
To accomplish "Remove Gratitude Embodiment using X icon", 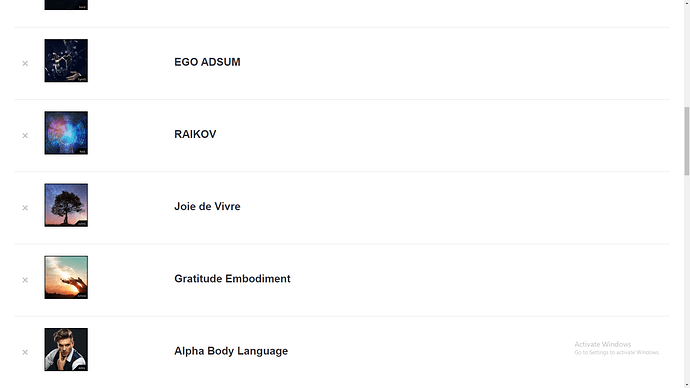I will [25, 280].
